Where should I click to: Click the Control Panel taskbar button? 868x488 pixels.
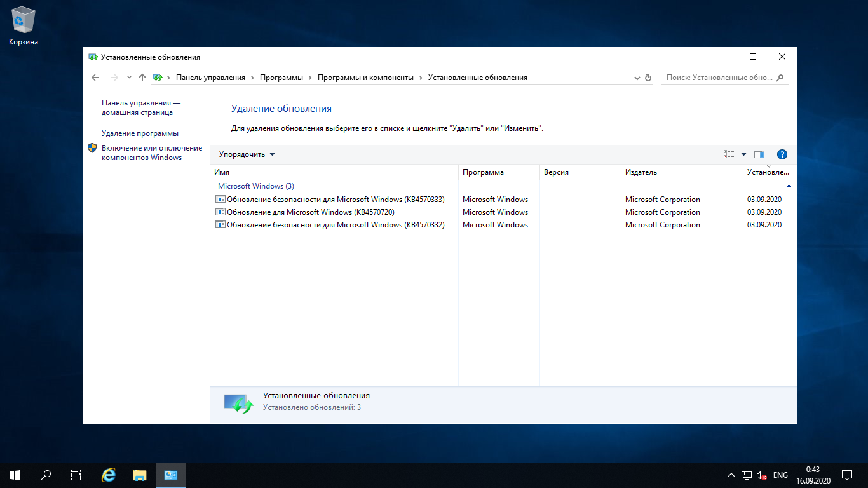pyautogui.click(x=171, y=475)
